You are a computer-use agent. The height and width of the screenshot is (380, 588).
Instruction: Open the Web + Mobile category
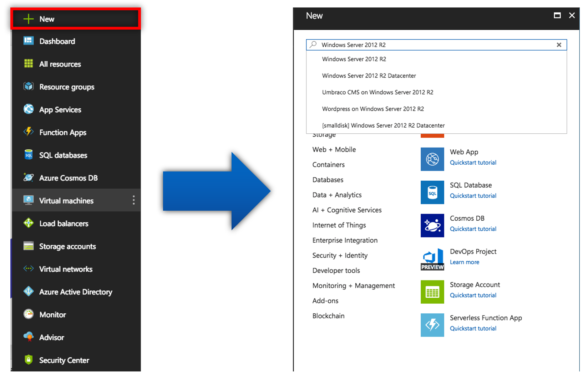click(334, 150)
